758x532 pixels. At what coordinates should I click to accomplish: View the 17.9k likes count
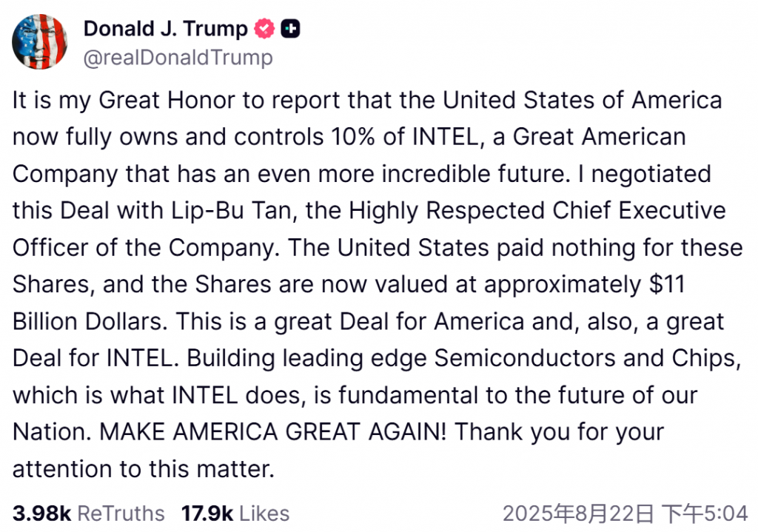coord(207,514)
